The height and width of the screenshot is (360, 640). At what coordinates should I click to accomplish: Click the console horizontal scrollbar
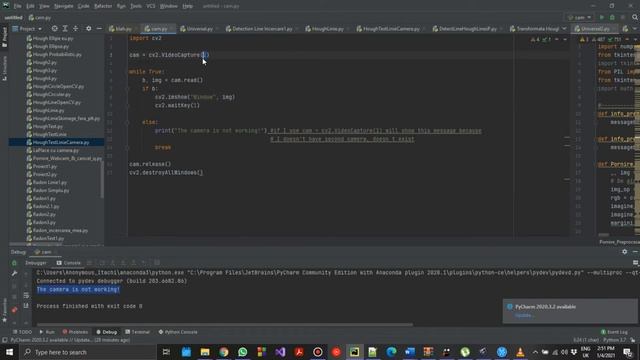(x=224, y=325)
